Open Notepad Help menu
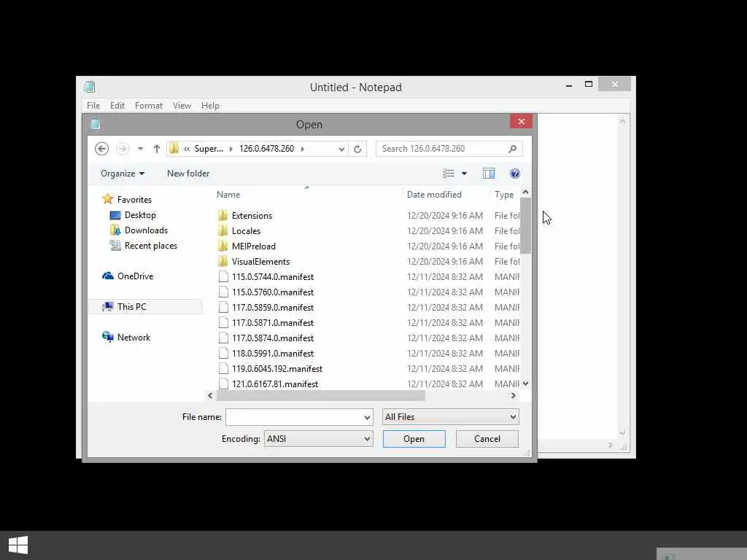This screenshot has width=747, height=560. (210, 105)
